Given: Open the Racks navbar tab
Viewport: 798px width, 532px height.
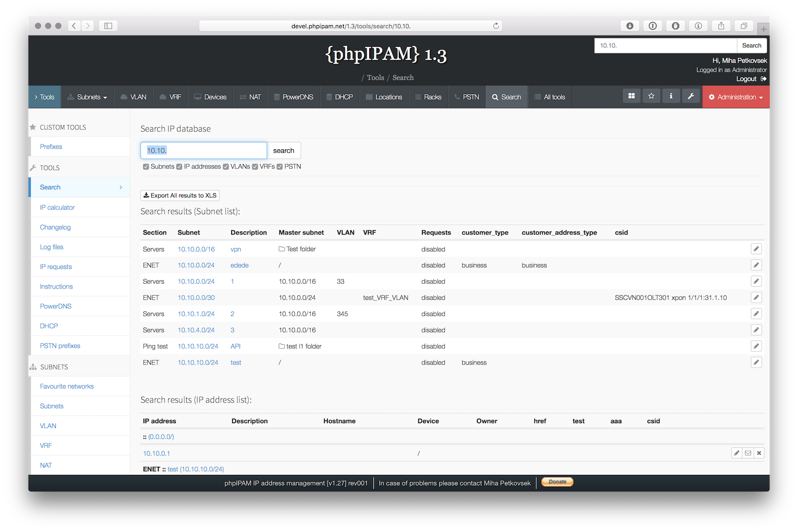Looking at the screenshot, I should click(x=428, y=97).
